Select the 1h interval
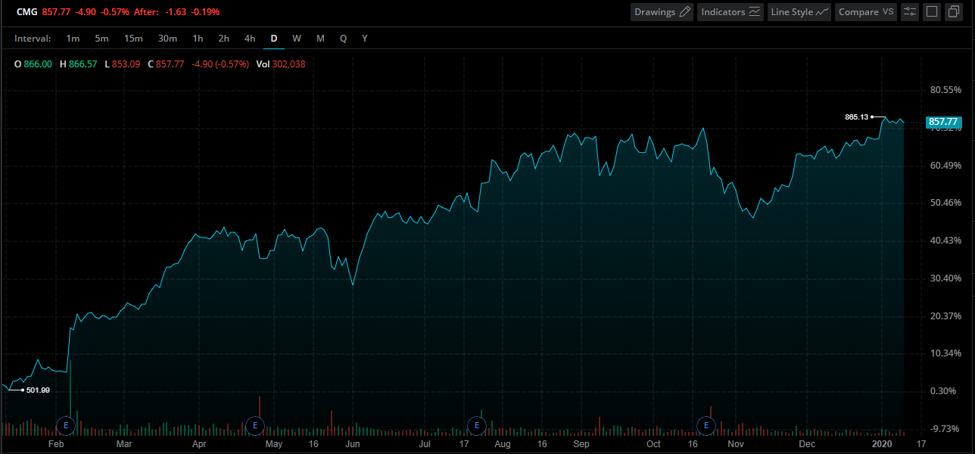975x454 pixels. (x=198, y=39)
